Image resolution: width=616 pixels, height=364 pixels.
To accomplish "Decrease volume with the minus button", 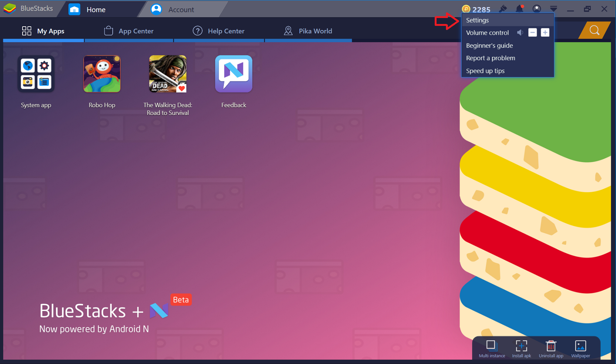I will coord(532,33).
